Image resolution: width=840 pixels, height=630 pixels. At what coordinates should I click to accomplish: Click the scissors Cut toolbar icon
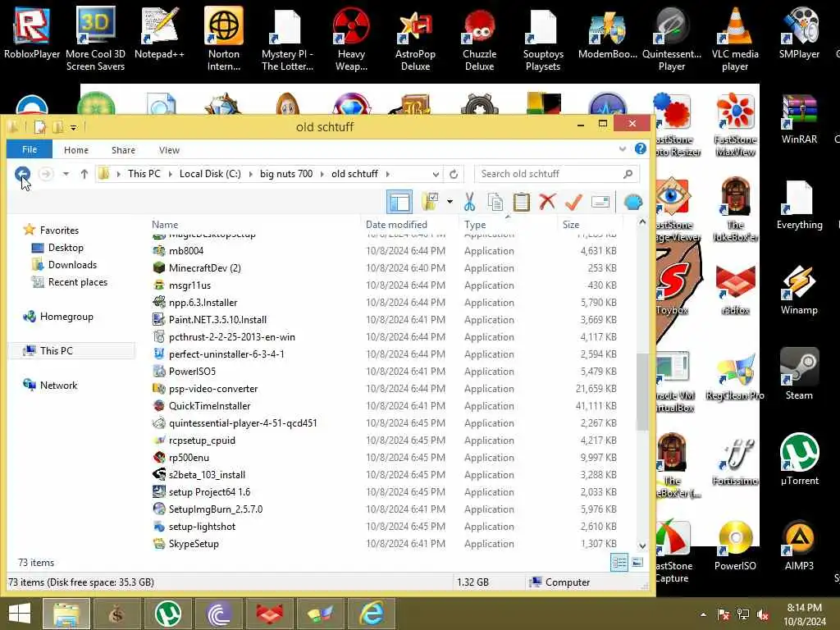tap(469, 202)
